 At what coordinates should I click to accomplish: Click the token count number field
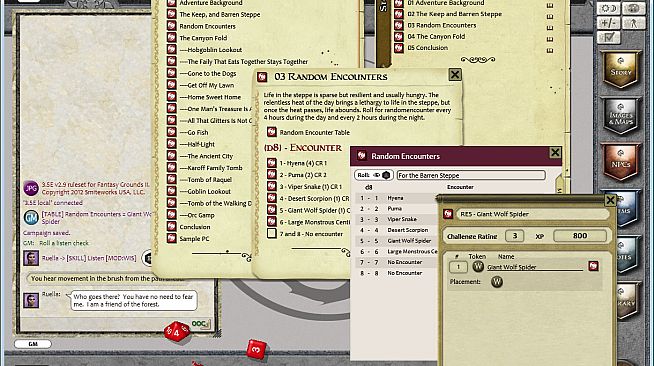tap(458, 267)
